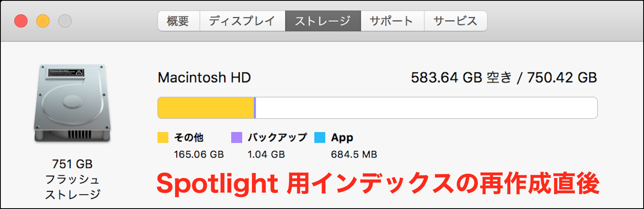
Task: Click the yellow その他 legend swatch
Action: point(163,137)
